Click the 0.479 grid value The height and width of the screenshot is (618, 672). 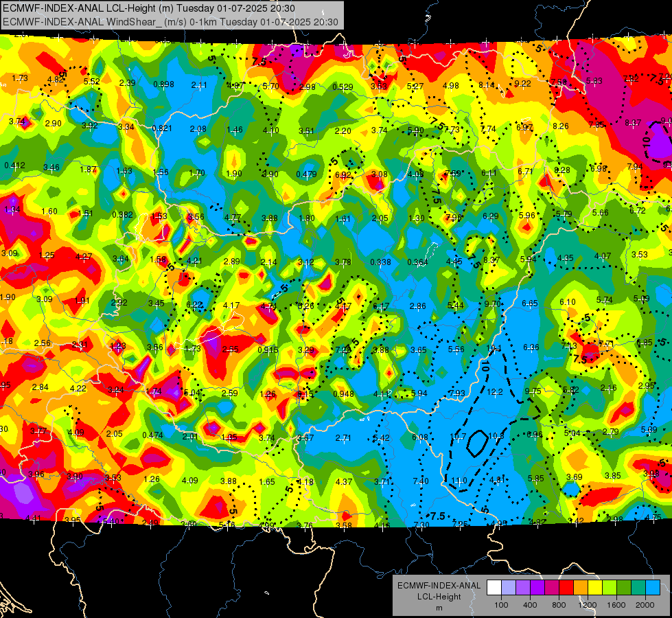[306, 174]
